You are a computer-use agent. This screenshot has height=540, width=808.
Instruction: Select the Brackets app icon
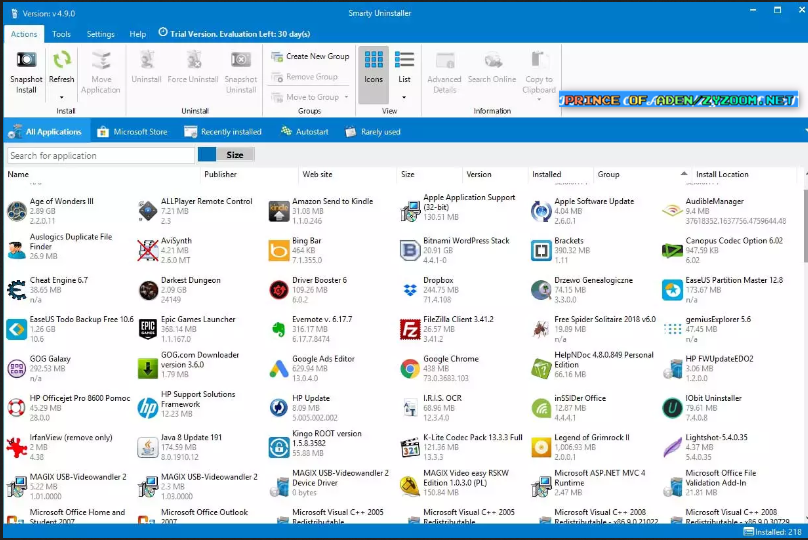(x=541, y=251)
